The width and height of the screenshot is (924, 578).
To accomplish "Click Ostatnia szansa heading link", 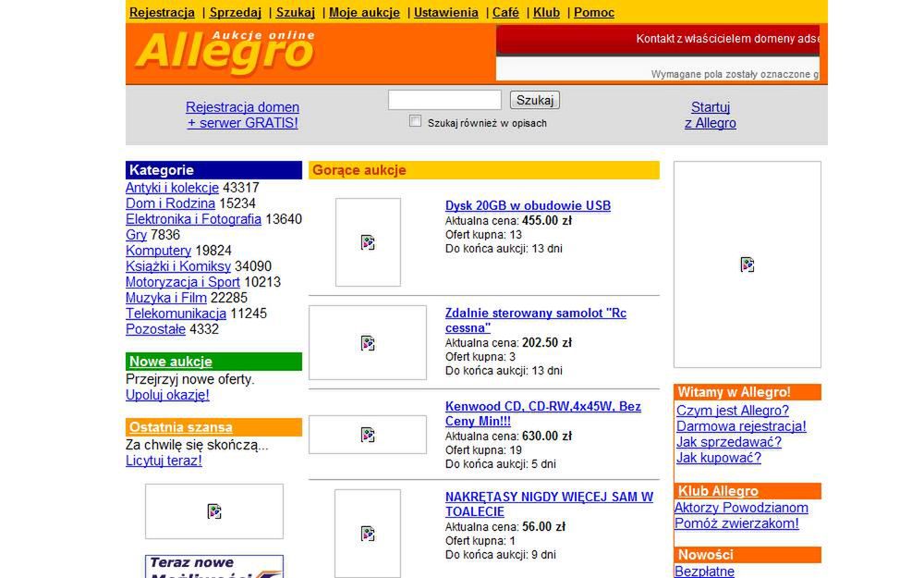I will tap(181, 427).
